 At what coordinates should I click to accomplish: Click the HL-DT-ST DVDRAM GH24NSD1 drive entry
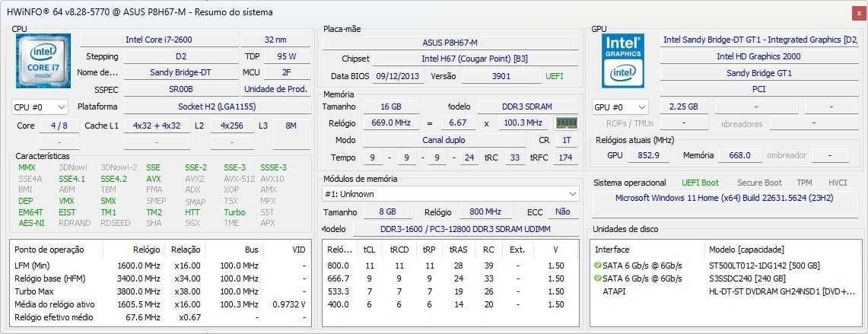pyautogui.click(x=782, y=291)
